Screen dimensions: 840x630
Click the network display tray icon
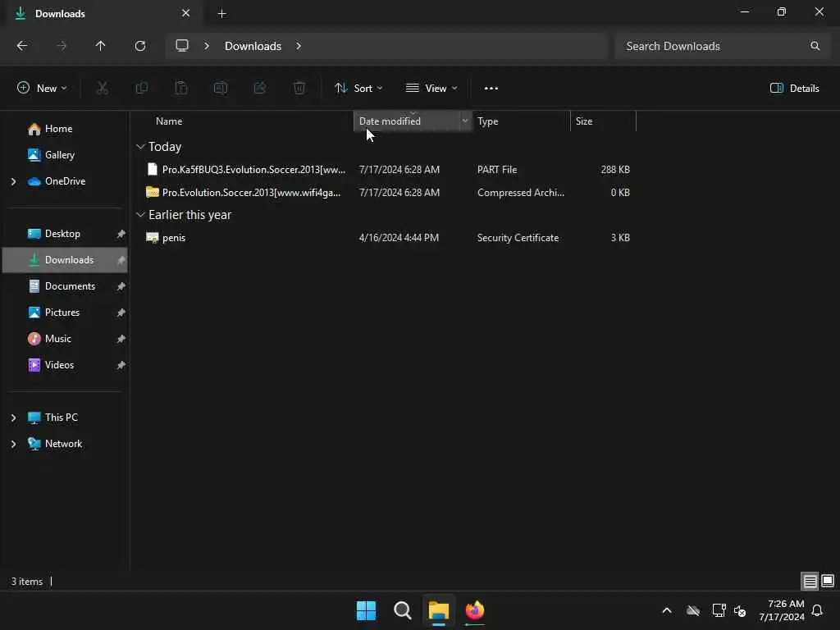[719, 610]
